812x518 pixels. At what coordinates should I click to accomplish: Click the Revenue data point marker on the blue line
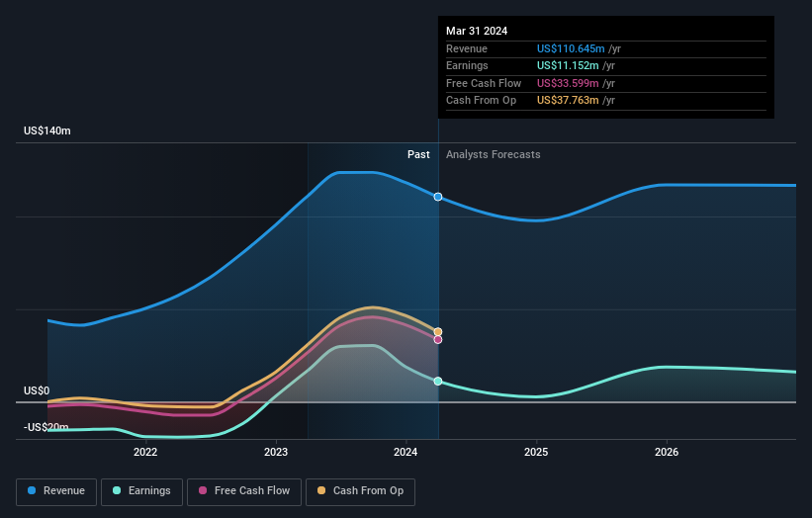click(438, 197)
